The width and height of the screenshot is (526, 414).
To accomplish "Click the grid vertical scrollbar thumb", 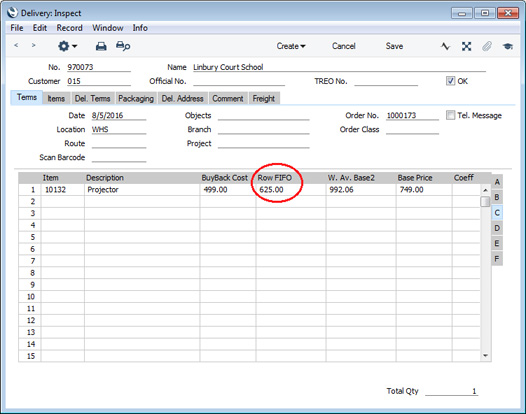I will click(x=485, y=202).
